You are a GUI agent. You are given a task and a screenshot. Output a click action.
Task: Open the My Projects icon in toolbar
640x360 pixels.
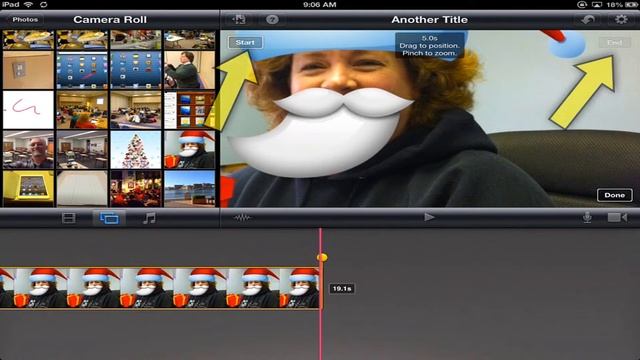[239, 19]
